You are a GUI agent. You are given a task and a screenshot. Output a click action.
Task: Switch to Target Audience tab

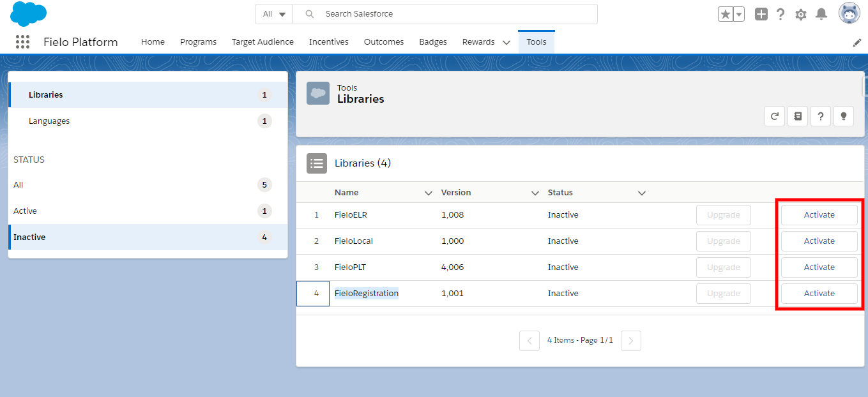[x=263, y=42]
